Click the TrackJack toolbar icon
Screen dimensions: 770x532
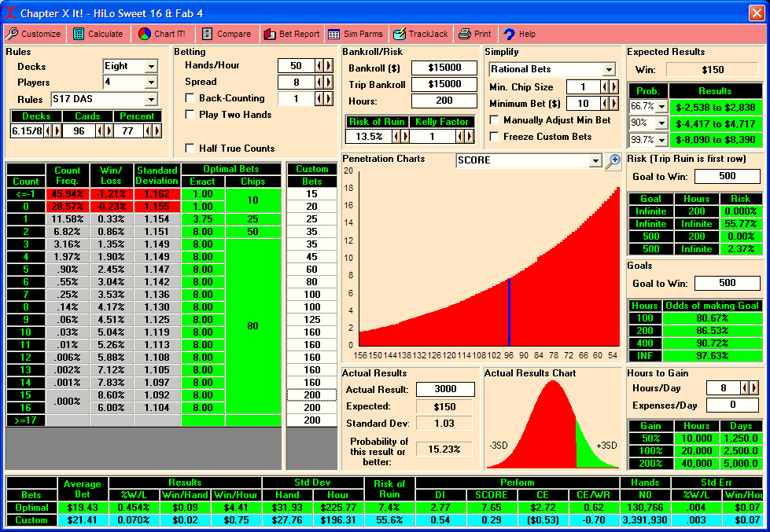[x=399, y=34]
